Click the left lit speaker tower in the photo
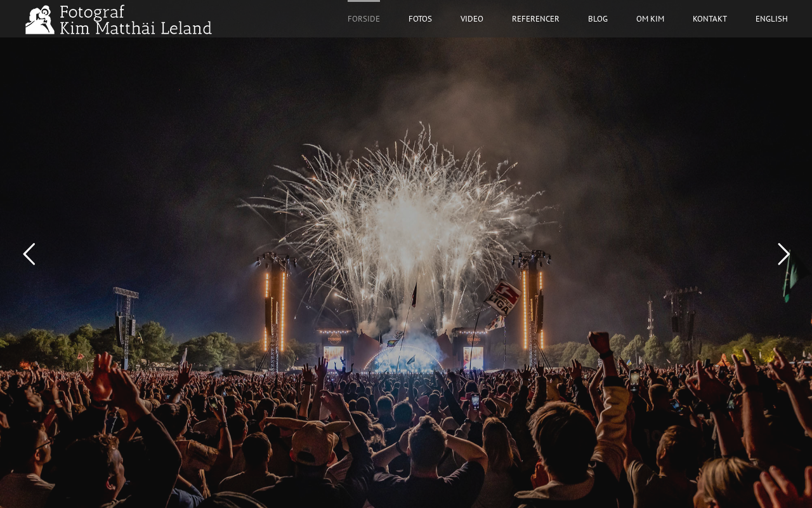The image size is (812, 508). tap(274, 311)
